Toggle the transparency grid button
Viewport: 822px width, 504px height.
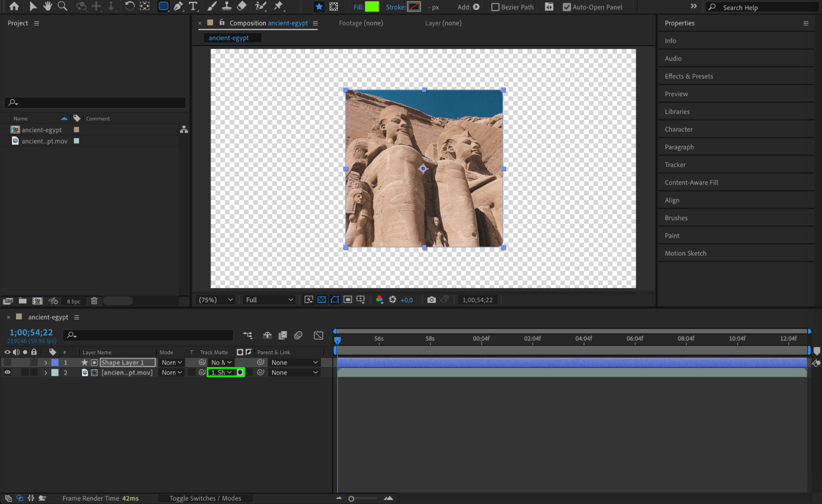click(x=322, y=300)
